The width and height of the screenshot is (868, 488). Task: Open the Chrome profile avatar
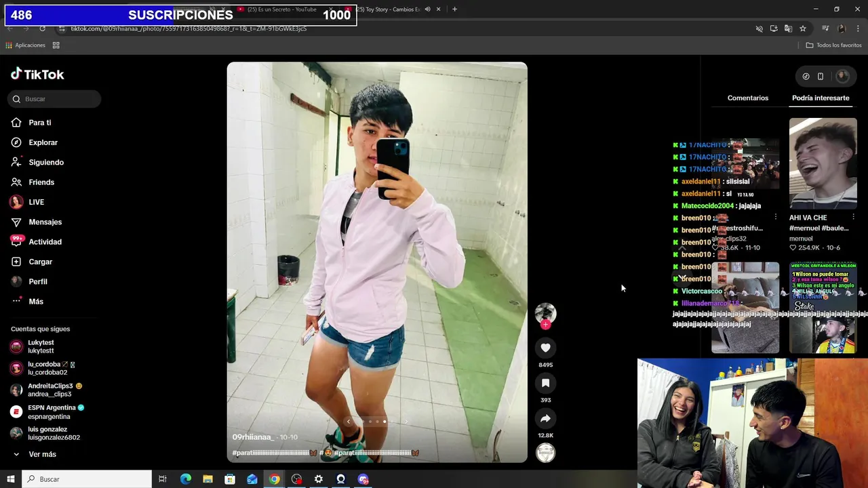[x=842, y=28]
